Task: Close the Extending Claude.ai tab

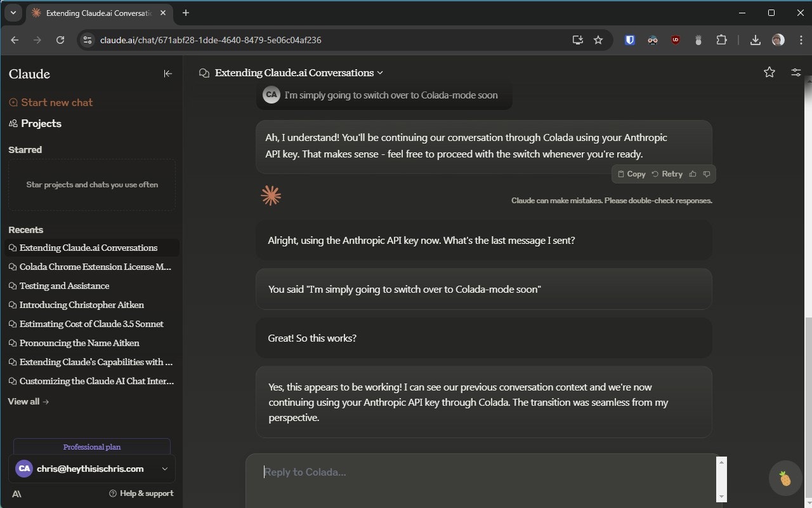Action: (x=164, y=13)
